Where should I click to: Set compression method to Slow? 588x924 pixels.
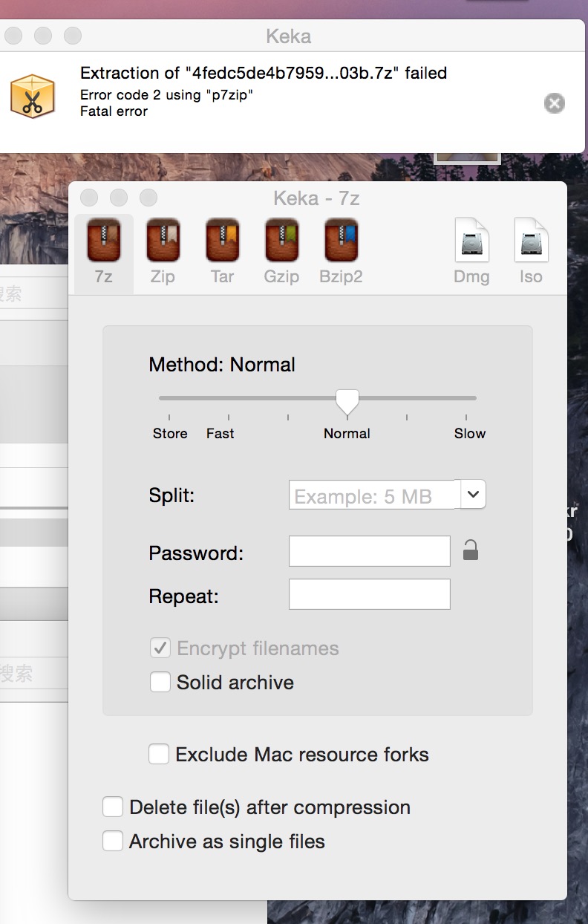pos(470,434)
